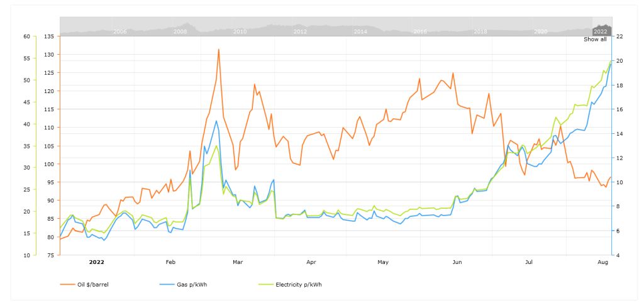Toggle the Oil $/barrel legend entry
The width and height of the screenshot is (644, 308).
click(x=85, y=284)
